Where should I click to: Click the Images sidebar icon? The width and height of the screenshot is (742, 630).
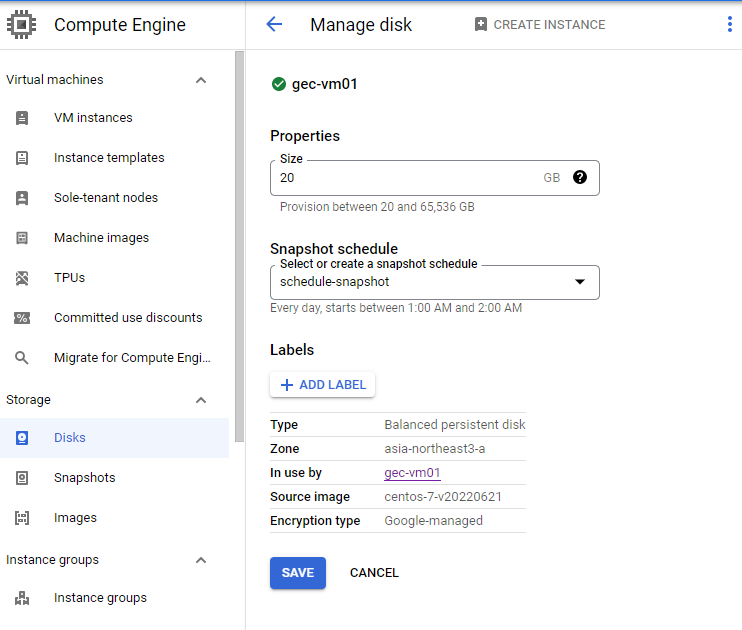point(22,518)
